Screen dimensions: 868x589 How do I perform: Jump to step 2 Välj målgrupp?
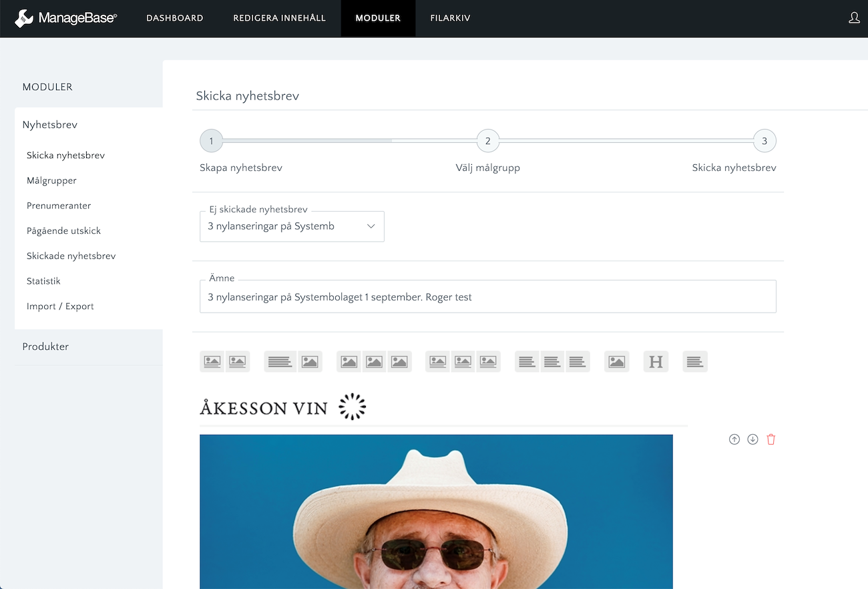coord(487,141)
